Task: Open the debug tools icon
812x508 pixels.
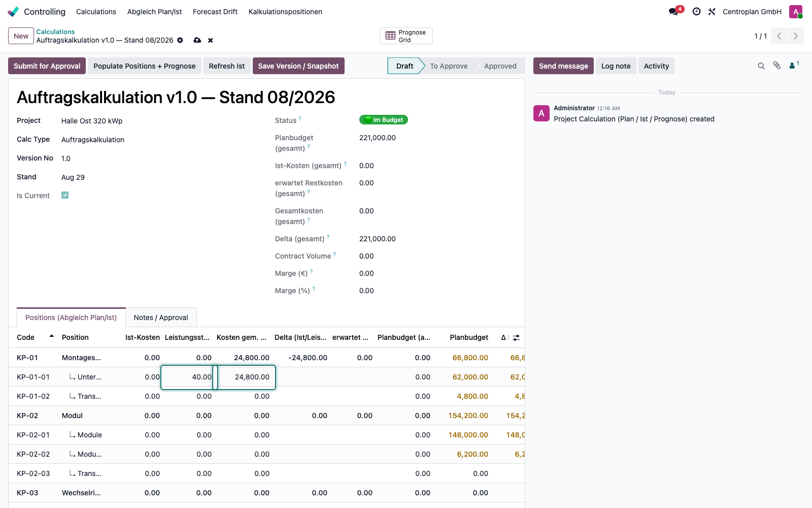Action: [x=712, y=12]
